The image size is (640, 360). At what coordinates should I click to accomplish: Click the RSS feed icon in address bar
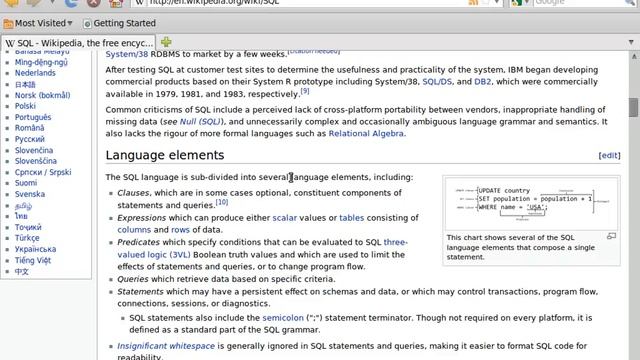[x=473, y=2]
